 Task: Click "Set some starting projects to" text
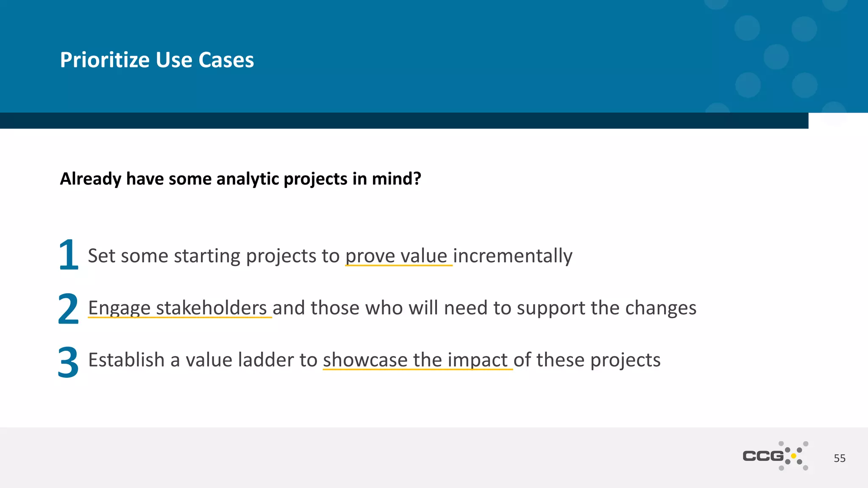[214, 256]
